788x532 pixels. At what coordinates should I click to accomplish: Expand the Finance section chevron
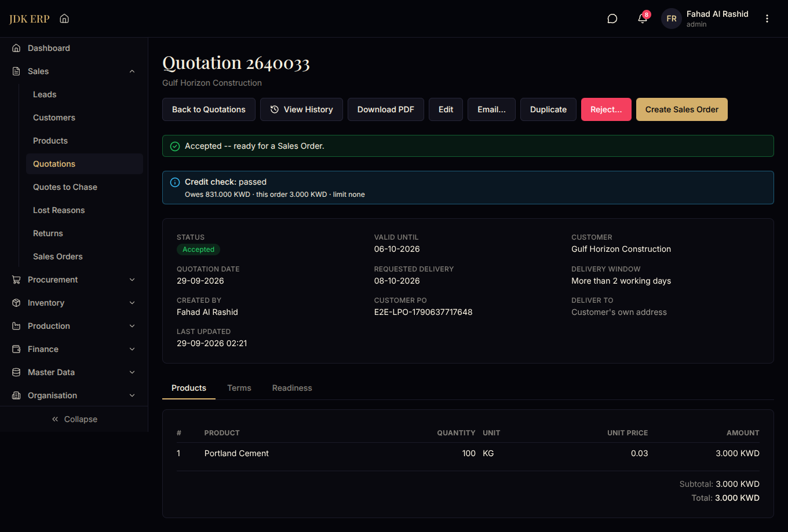tap(132, 349)
